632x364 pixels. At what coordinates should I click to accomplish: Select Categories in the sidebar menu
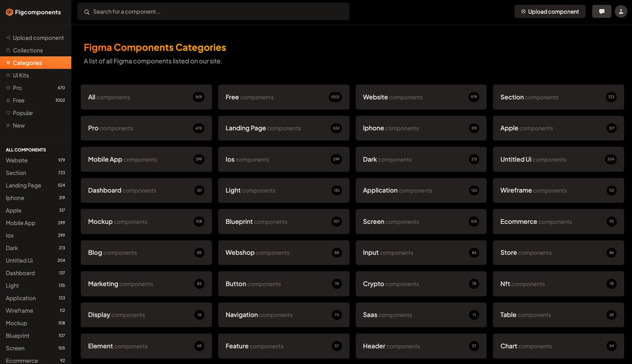click(27, 63)
